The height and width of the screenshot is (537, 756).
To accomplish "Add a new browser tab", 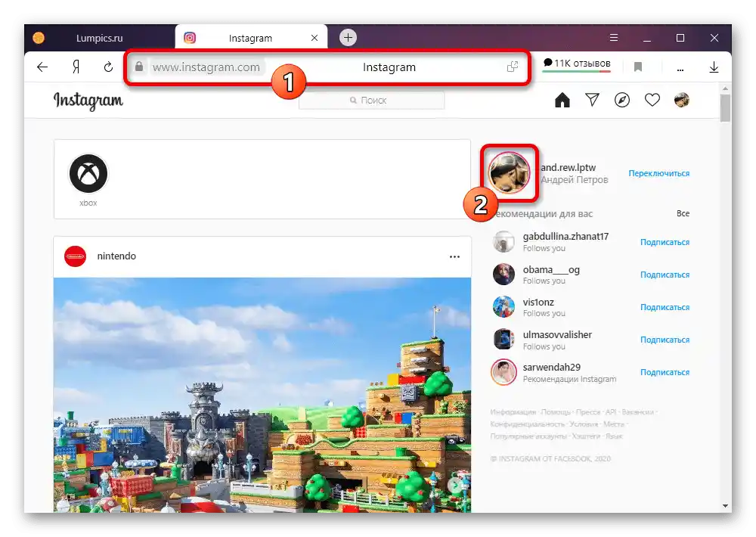I will [x=348, y=38].
